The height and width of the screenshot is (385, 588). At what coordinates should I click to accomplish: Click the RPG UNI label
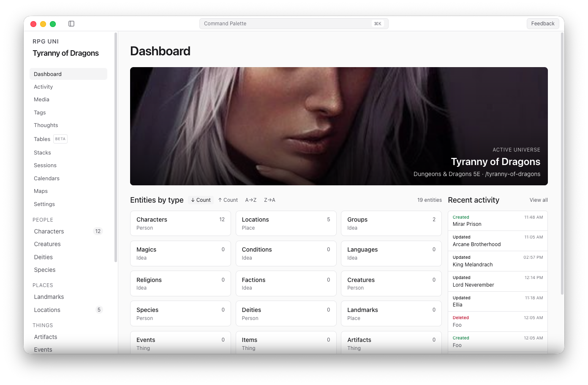click(46, 41)
